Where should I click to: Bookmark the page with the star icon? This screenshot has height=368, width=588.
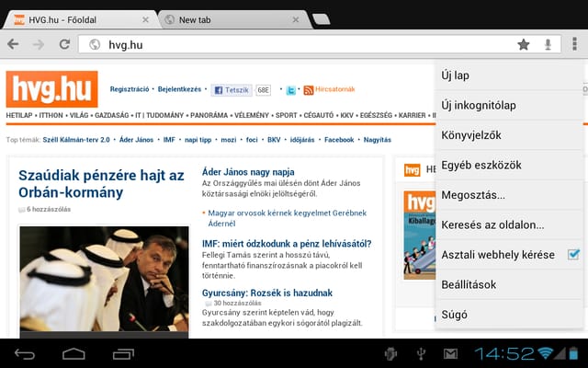pos(524,45)
